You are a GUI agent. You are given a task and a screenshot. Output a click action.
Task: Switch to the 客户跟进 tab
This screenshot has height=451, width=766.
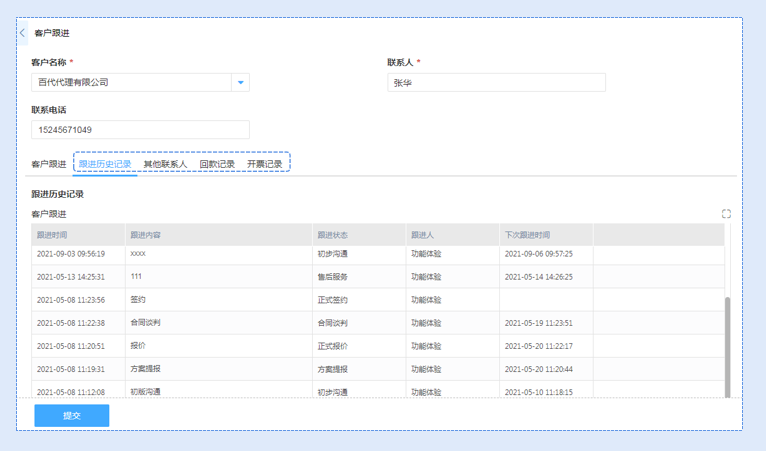tap(48, 164)
